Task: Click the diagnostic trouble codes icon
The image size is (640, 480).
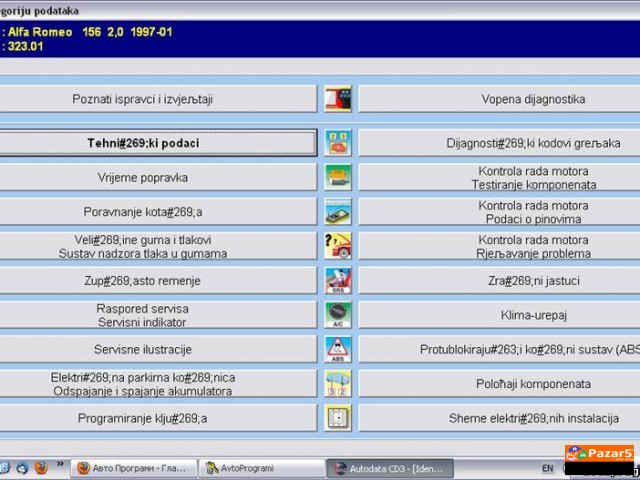Action: click(x=338, y=143)
